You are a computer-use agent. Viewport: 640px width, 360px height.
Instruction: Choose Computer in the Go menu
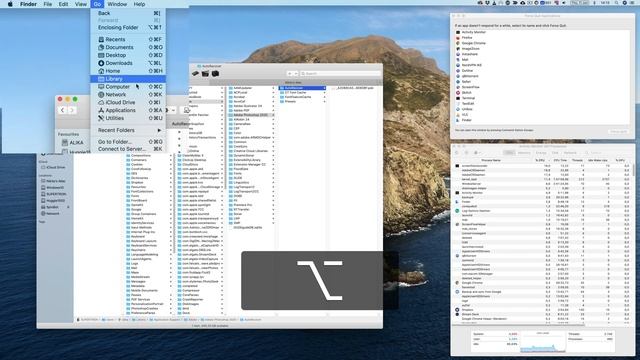click(128, 87)
